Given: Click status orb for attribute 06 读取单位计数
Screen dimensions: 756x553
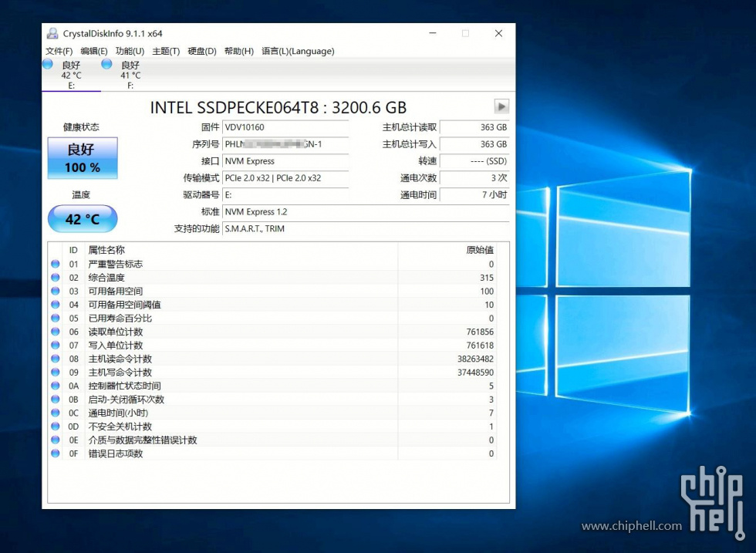Looking at the screenshot, I should (56, 331).
